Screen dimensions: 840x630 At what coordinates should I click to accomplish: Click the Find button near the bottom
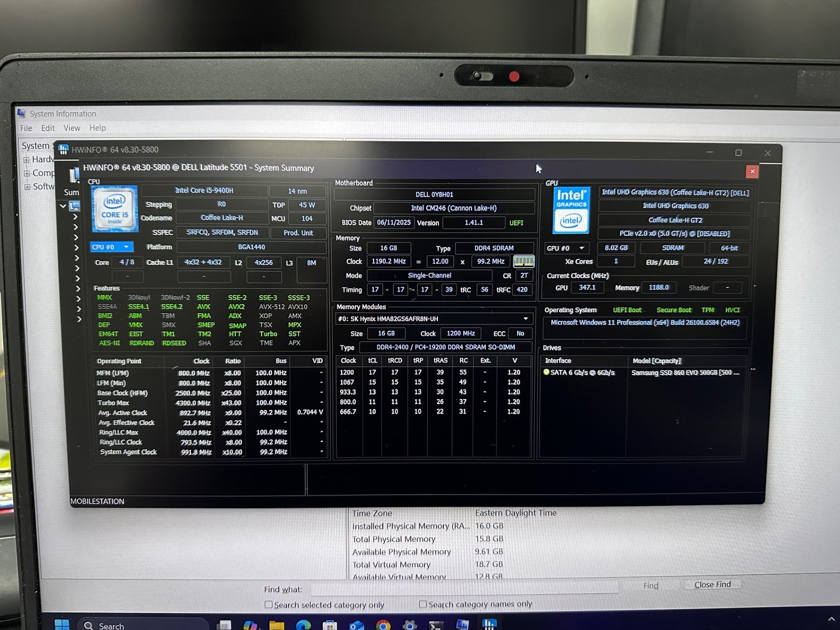(x=650, y=585)
